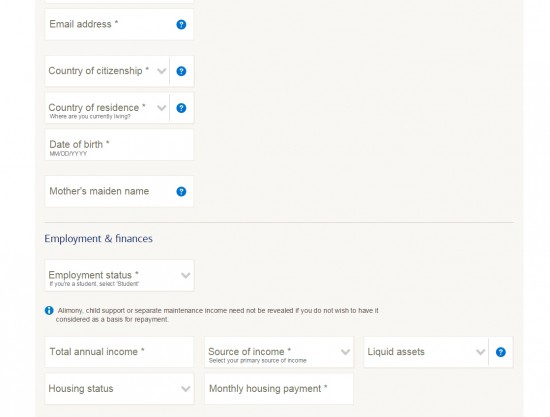Focus the Date of birth field
The height and width of the screenshot is (417, 550).
point(119,145)
